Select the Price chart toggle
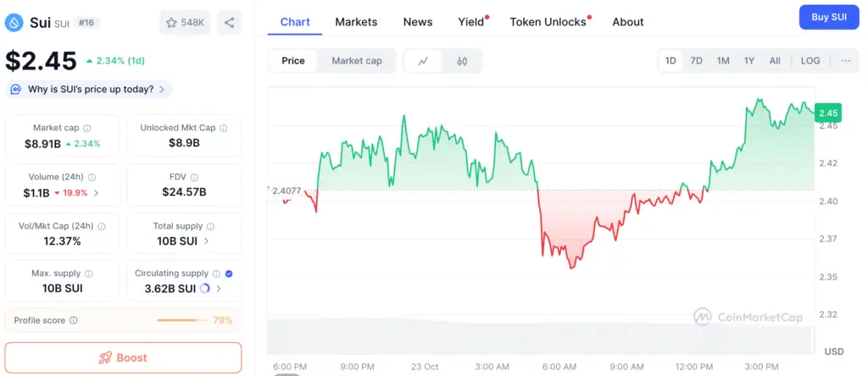 293,61
